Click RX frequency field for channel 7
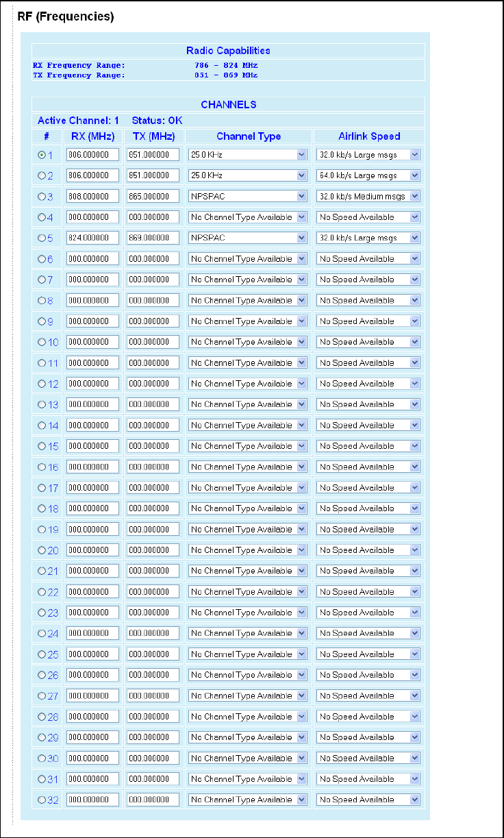Viewport: 504px width, 838px height. pyautogui.click(x=93, y=280)
